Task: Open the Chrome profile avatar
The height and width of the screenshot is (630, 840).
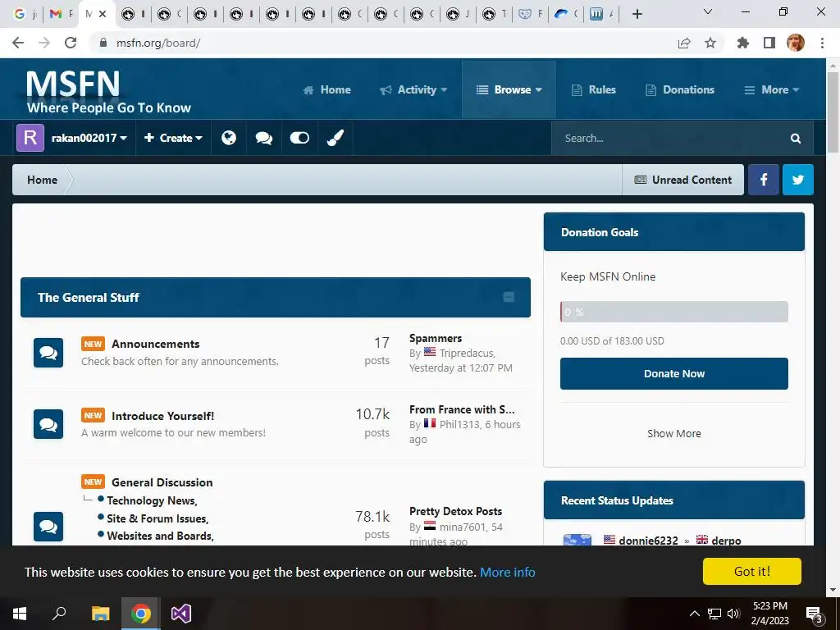Action: [796, 43]
